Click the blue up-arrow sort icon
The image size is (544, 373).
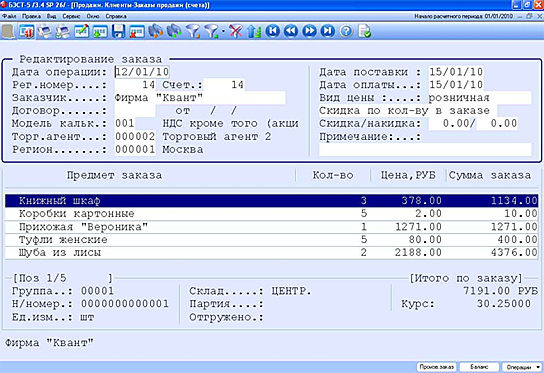point(254,32)
